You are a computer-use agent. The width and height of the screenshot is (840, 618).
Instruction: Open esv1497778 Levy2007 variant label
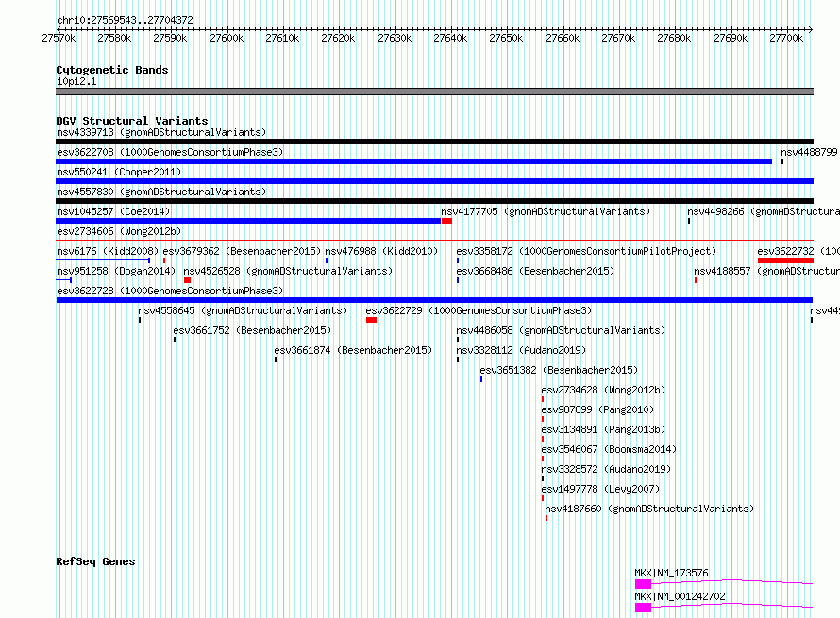(600, 489)
